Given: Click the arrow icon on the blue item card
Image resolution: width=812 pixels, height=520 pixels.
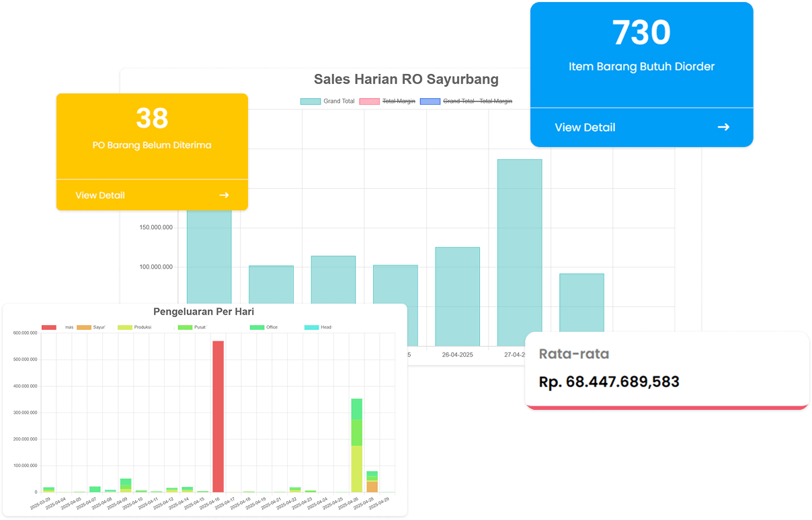Looking at the screenshot, I should click(723, 127).
